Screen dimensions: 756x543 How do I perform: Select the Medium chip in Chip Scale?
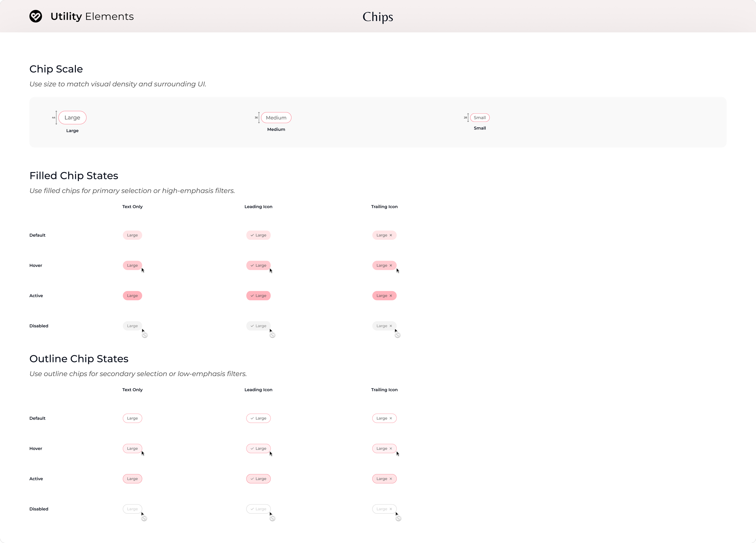coord(276,118)
